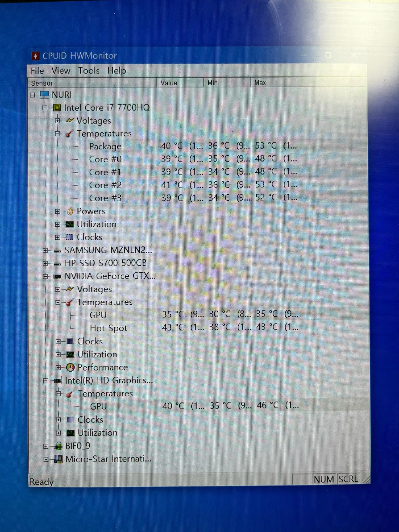This screenshot has width=399, height=532.
Task: Click the Voltages icon under NVIDIA GeForce
Action: [70, 289]
